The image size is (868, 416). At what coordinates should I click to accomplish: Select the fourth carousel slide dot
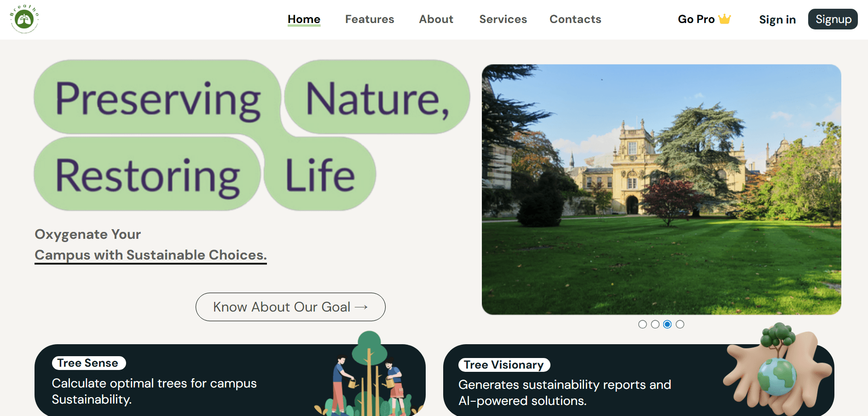pos(680,324)
